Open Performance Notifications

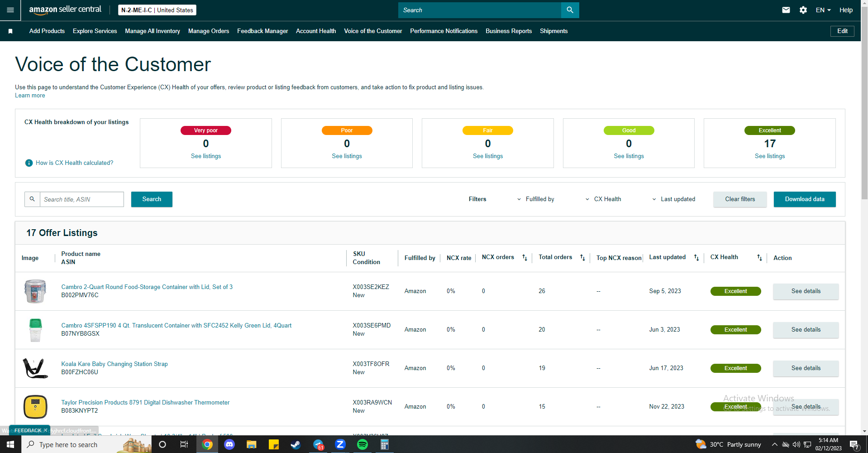(444, 31)
